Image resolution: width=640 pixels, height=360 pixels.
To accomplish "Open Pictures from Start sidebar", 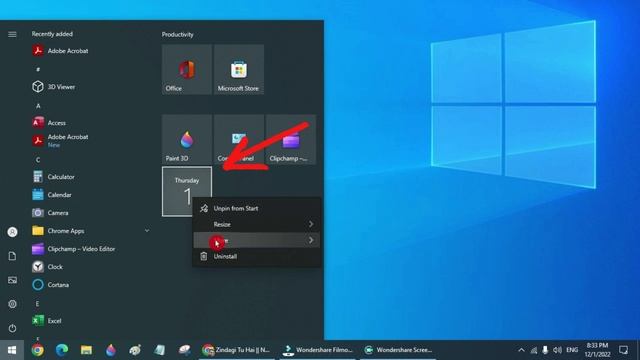I will [x=12, y=280].
